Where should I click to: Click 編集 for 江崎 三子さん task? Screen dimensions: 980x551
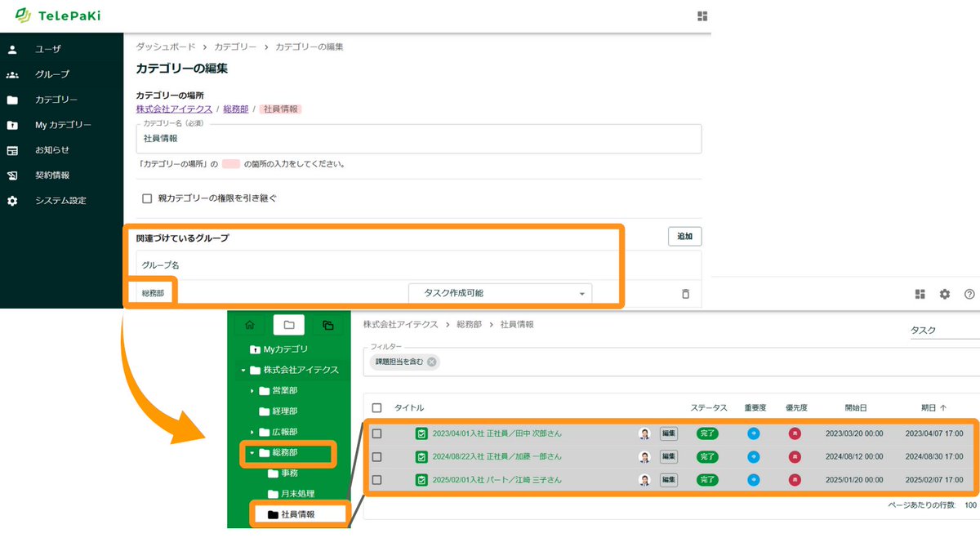(668, 480)
